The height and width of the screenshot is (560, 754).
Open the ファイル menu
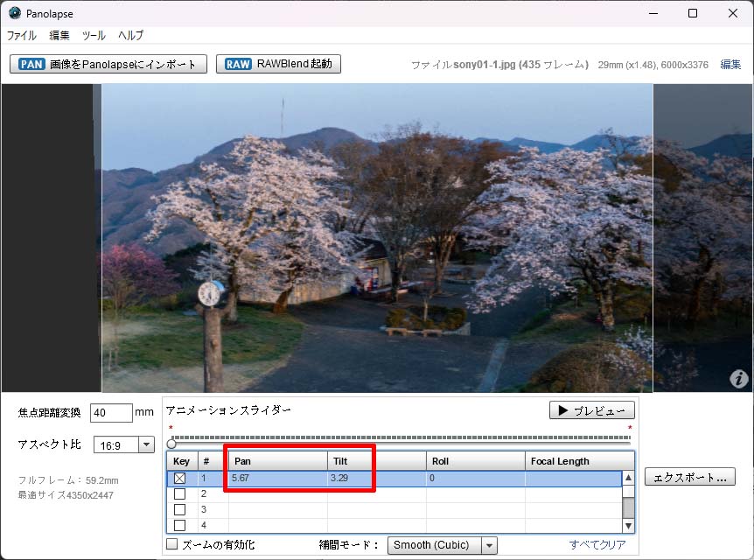pyautogui.click(x=22, y=36)
